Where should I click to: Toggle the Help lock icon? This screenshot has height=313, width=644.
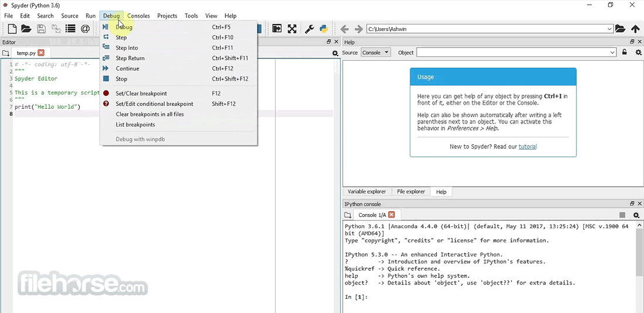tap(624, 53)
